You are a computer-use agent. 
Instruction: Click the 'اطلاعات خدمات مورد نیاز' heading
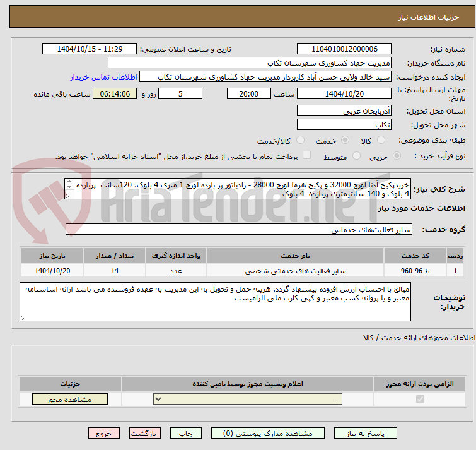point(421,208)
